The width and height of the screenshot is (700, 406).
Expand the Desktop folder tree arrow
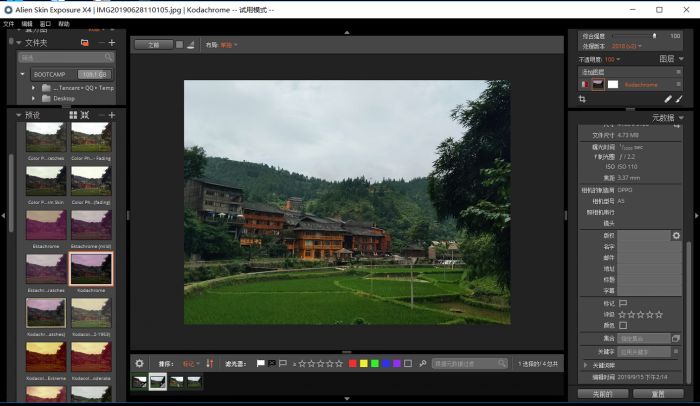pyautogui.click(x=33, y=98)
